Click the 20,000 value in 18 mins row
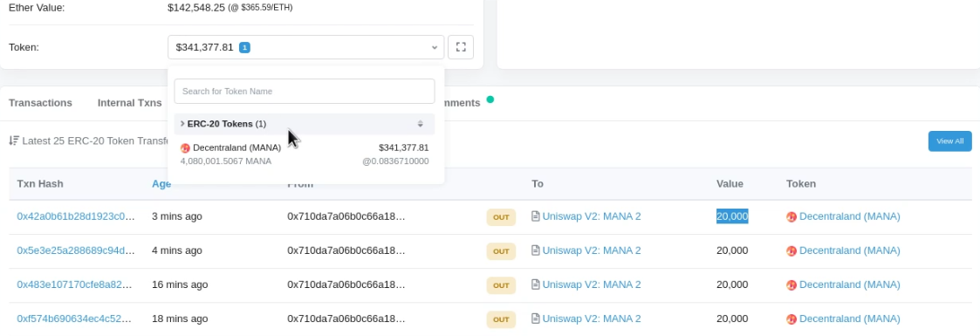980x336 pixels. tap(732, 319)
